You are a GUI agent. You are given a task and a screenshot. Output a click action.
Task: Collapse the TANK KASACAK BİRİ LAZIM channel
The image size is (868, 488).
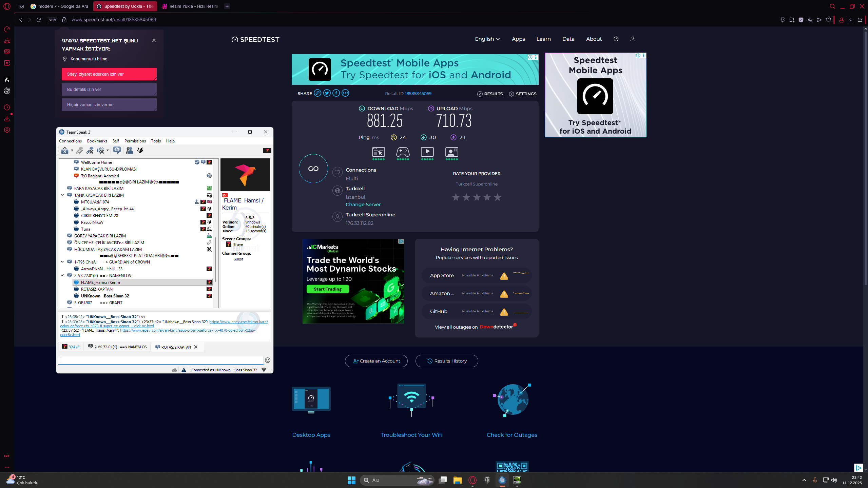point(62,195)
